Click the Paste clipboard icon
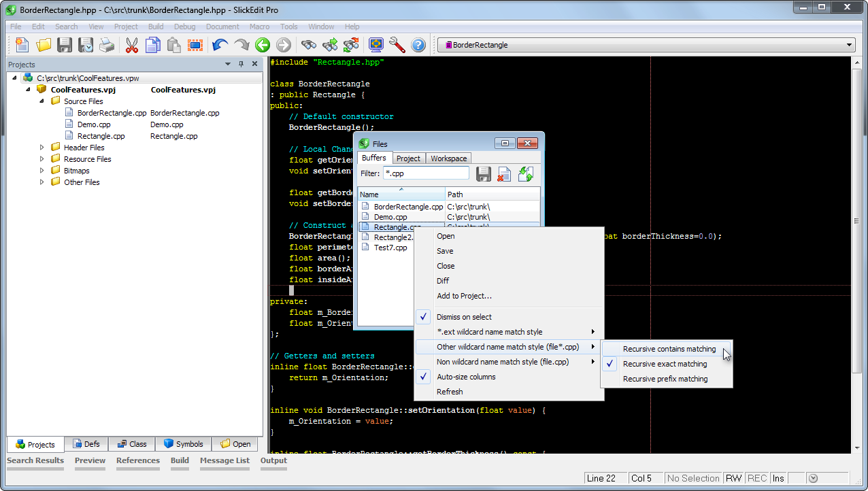Screen dimensions: 868x491 point(173,45)
